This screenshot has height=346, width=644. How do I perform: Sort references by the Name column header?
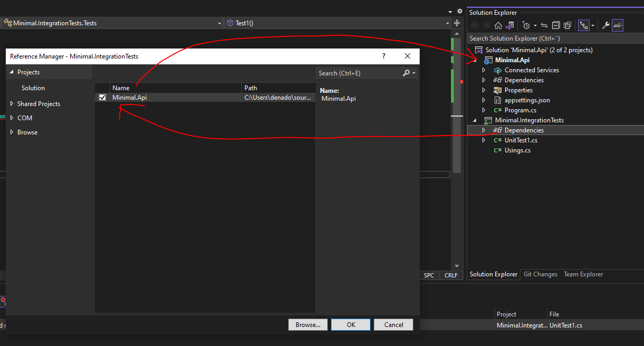[175, 88]
